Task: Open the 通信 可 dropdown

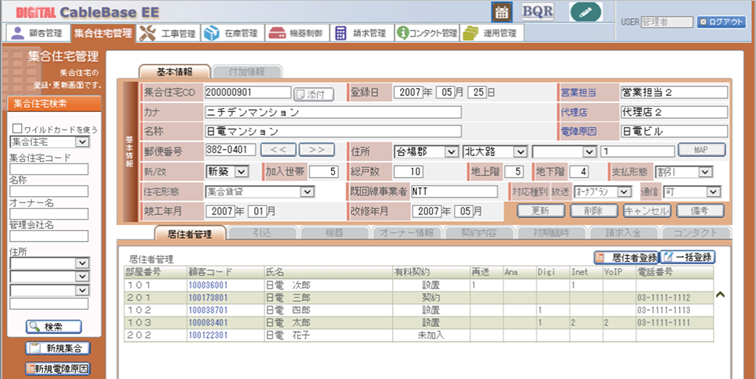Action: click(692, 191)
